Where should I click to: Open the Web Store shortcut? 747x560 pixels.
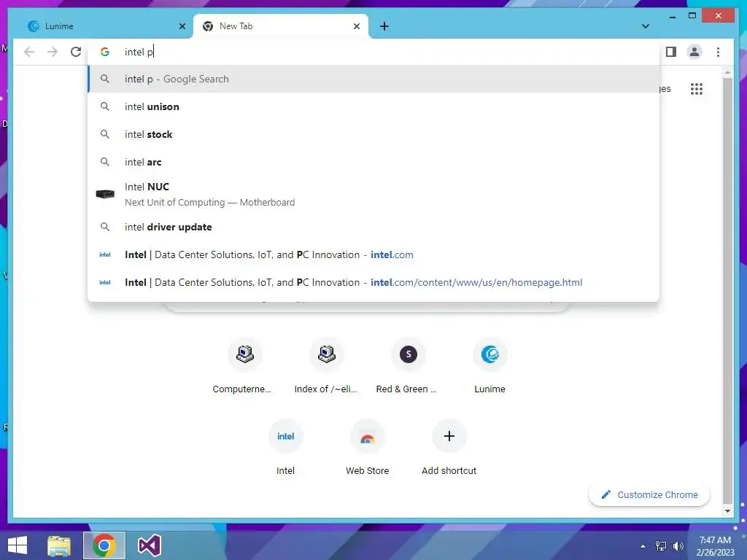coord(368,448)
